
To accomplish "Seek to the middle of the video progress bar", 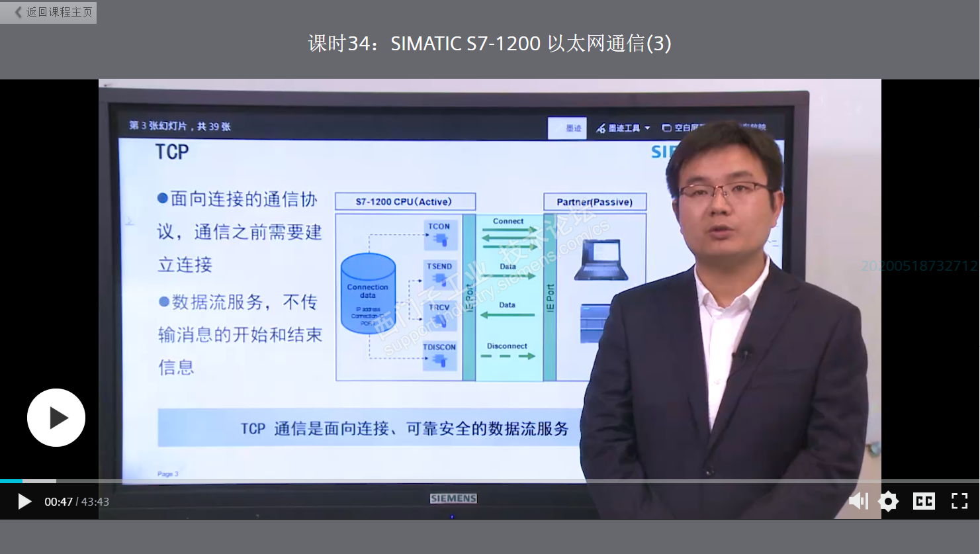I will [490, 481].
